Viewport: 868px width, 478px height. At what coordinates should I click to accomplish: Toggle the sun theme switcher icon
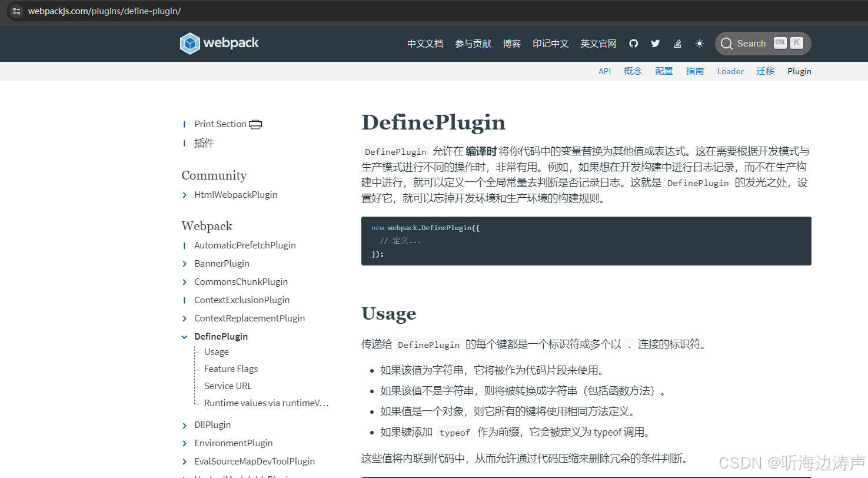pyautogui.click(x=699, y=44)
